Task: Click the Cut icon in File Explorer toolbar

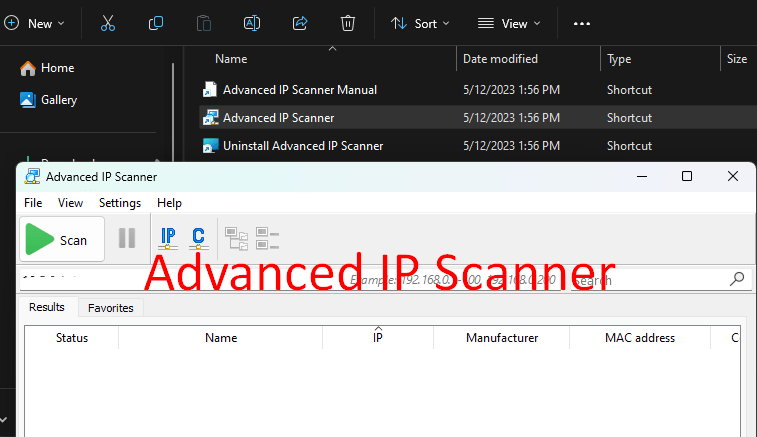Action: (108, 23)
